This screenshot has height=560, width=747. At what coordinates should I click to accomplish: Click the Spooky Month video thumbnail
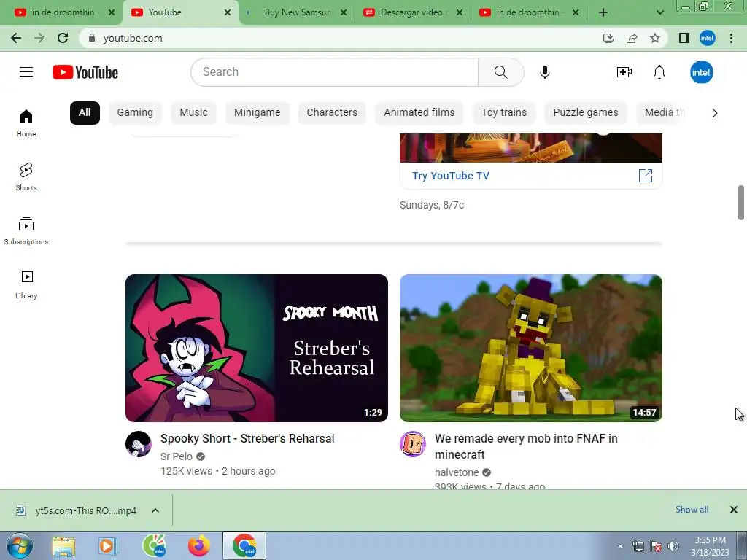(257, 348)
